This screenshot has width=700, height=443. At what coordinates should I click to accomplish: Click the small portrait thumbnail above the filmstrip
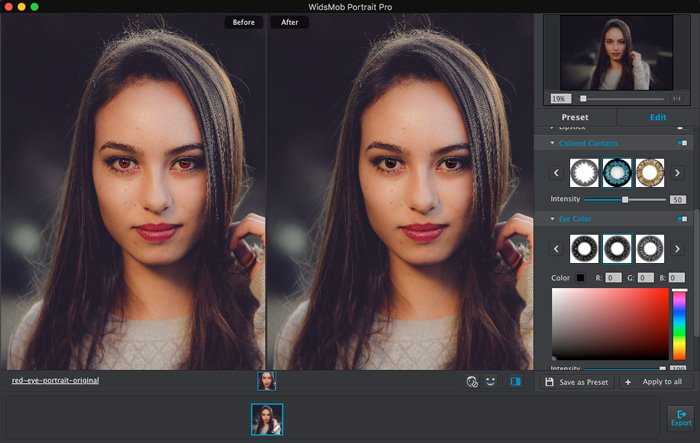pyautogui.click(x=267, y=381)
